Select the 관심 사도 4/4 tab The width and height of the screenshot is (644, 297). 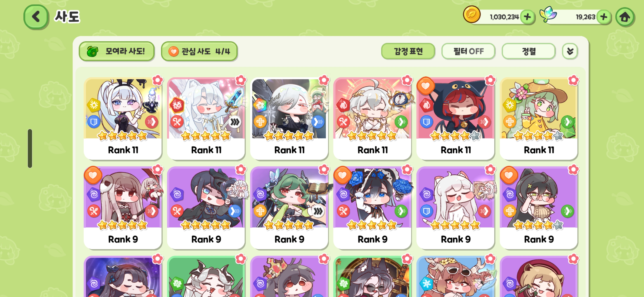199,51
